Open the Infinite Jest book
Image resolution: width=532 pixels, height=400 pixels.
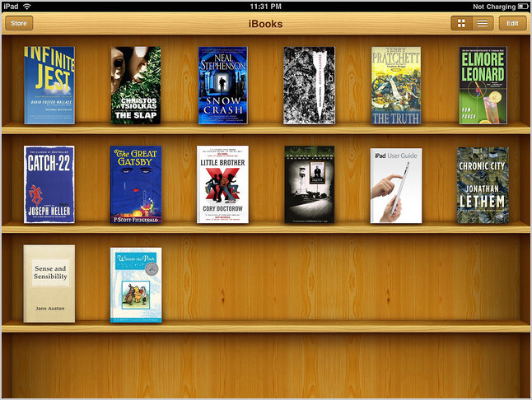pos(49,86)
